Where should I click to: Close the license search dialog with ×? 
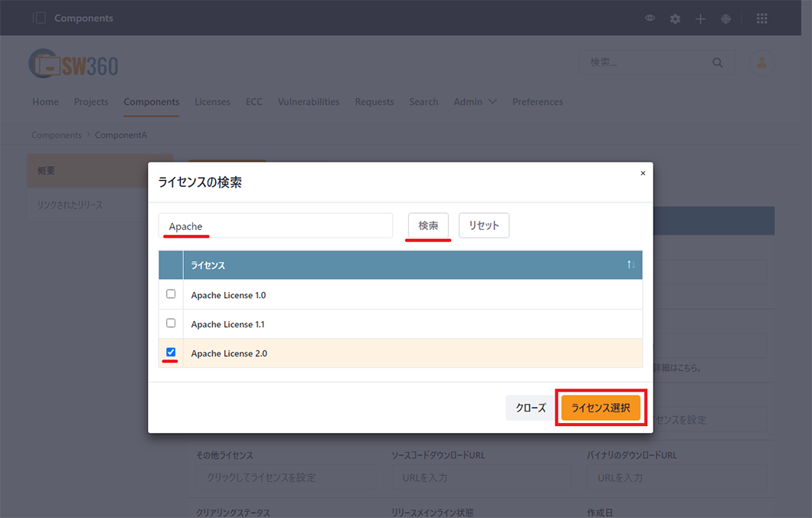pos(642,174)
